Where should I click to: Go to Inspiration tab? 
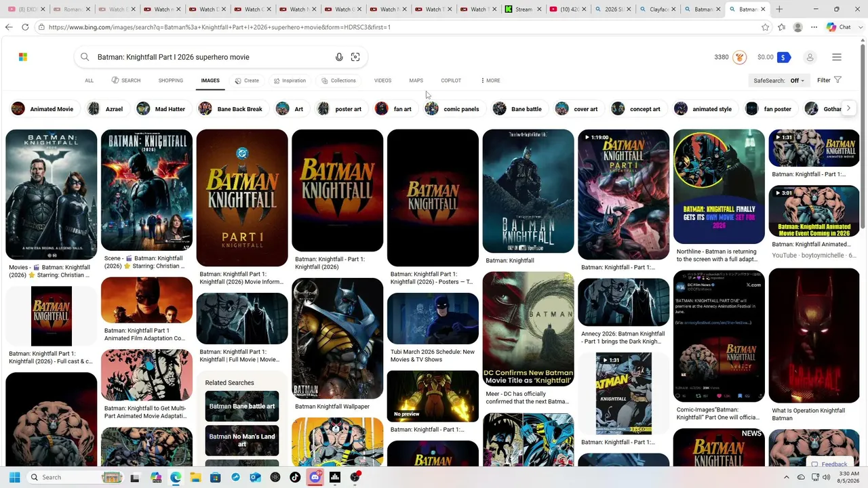(x=290, y=81)
